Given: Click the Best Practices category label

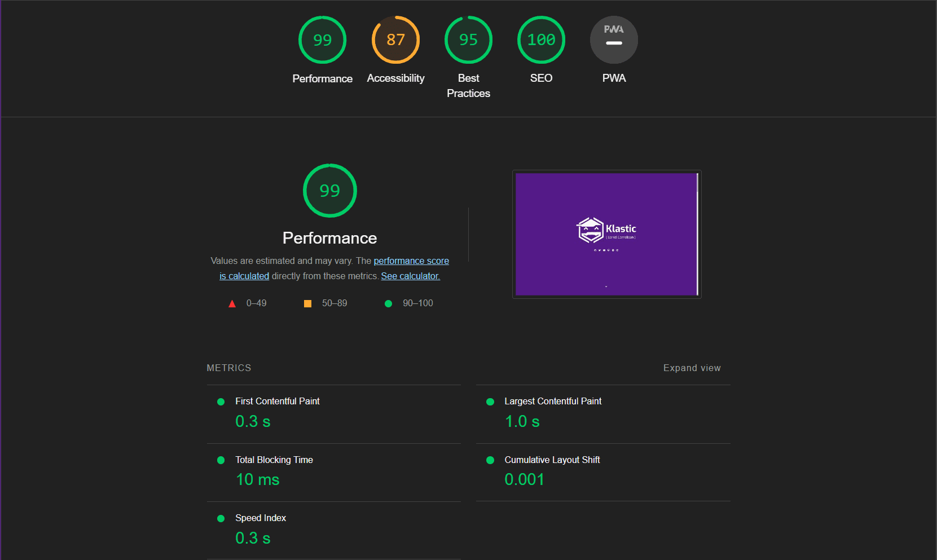Looking at the screenshot, I should click(468, 86).
